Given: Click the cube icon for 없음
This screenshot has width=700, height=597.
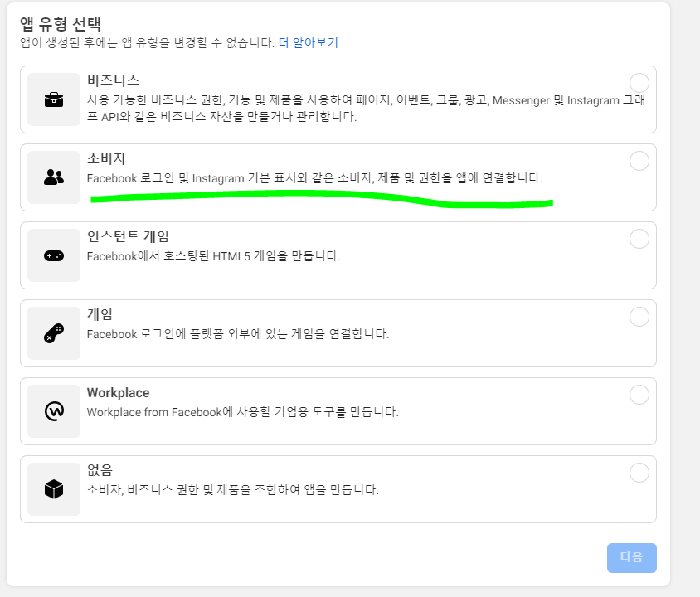Looking at the screenshot, I should [x=54, y=489].
